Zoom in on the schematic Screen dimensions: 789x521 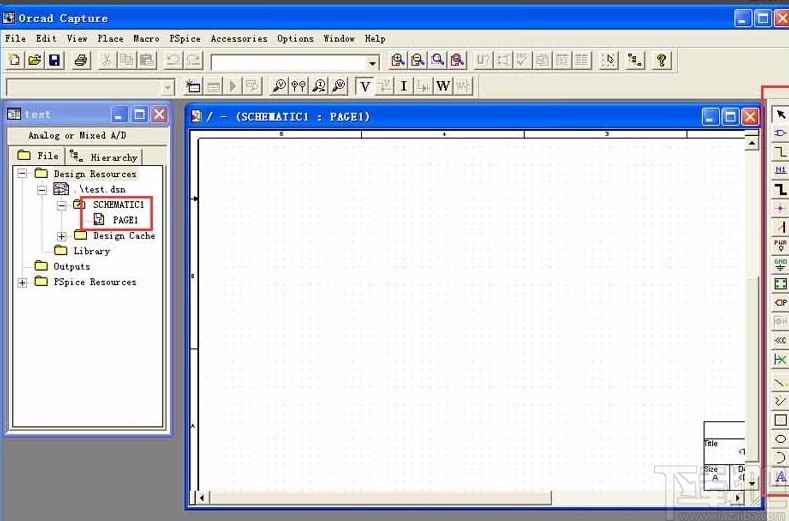pyautogui.click(x=398, y=60)
